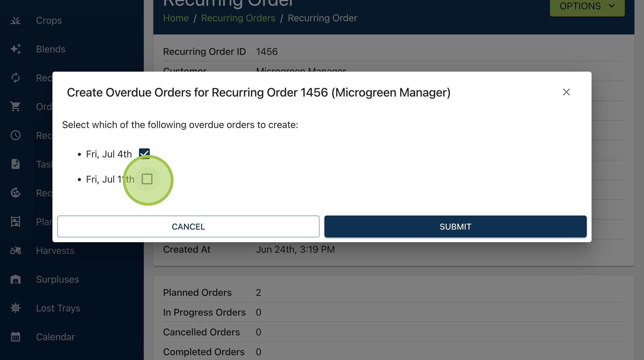The image size is (644, 360).
Task: Cancel the overdue orders dialog
Action: (188, 227)
